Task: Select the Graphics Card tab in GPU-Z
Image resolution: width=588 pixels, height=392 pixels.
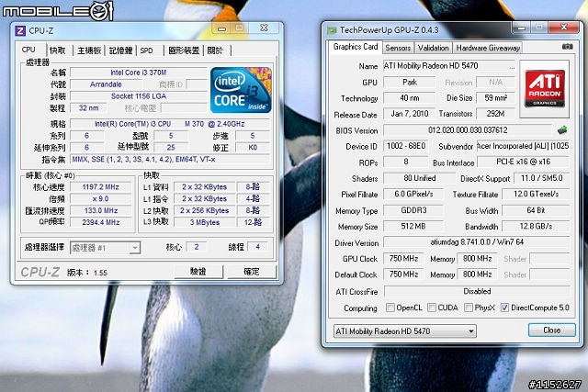Action: [356, 47]
